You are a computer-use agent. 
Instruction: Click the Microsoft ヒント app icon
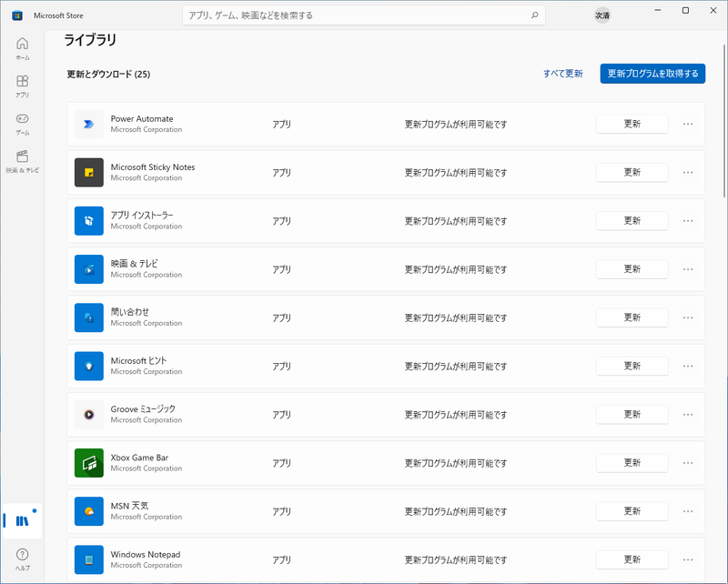point(88,367)
